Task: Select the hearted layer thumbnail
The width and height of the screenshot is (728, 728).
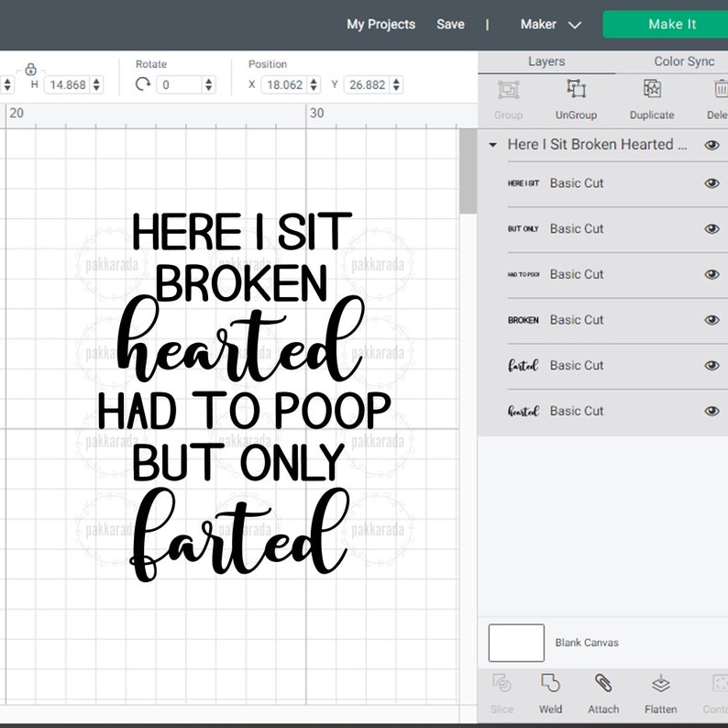Action: [524, 411]
